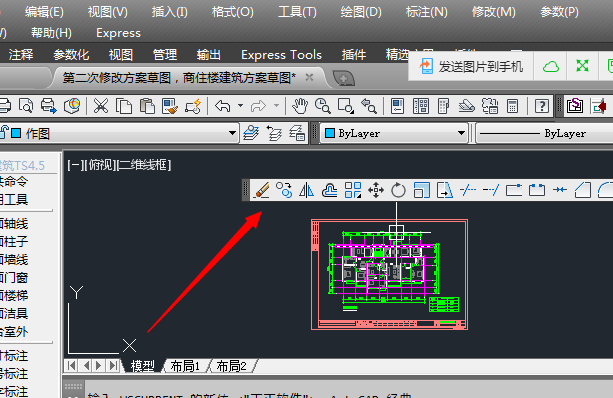Cut selection with the scissors icon

(101, 106)
